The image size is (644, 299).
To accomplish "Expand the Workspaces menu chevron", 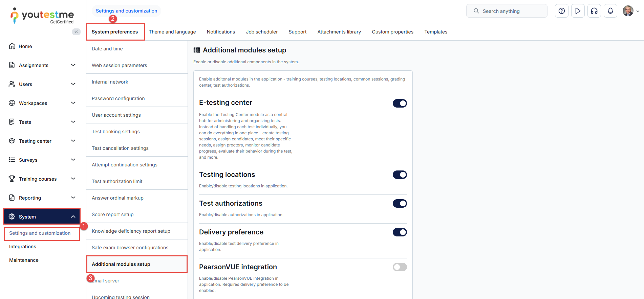I will pyautogui.click(x=73, y=103).
